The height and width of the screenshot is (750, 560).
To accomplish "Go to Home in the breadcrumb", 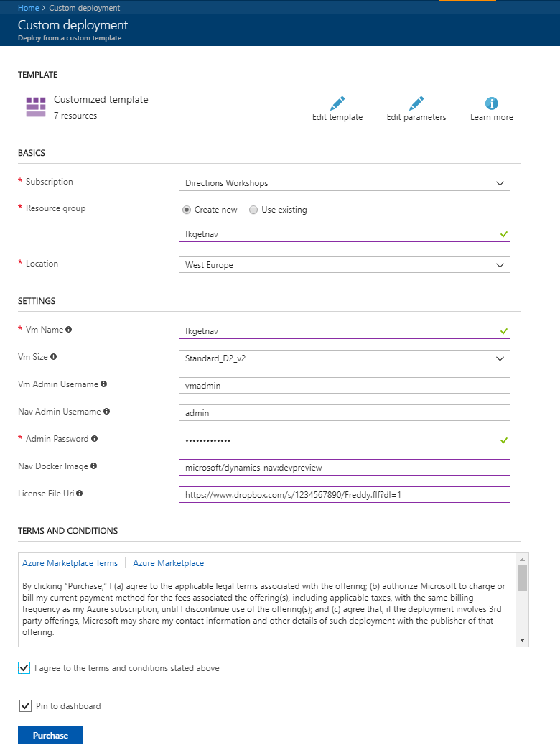I will 28,8.
